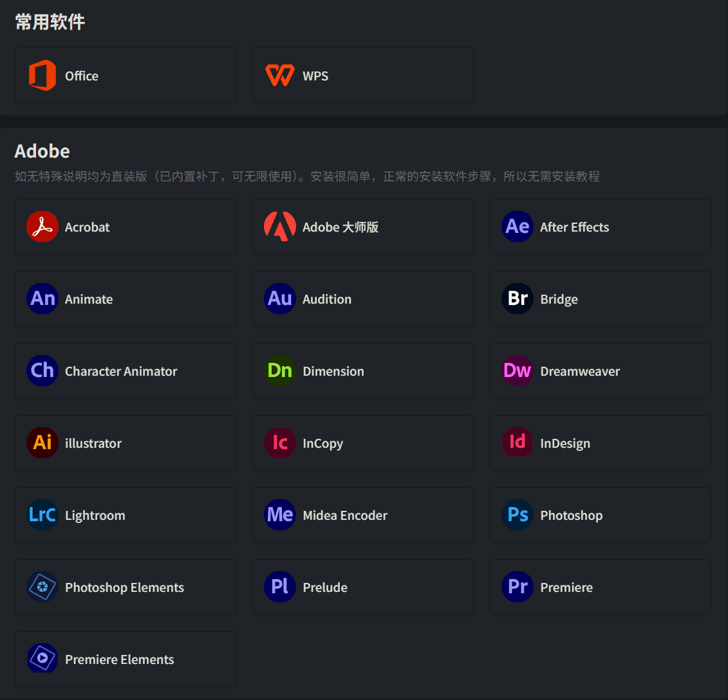The image size is (728, 700).
Task: Click the Illustrator Ai icon
Action: [42, 443]
